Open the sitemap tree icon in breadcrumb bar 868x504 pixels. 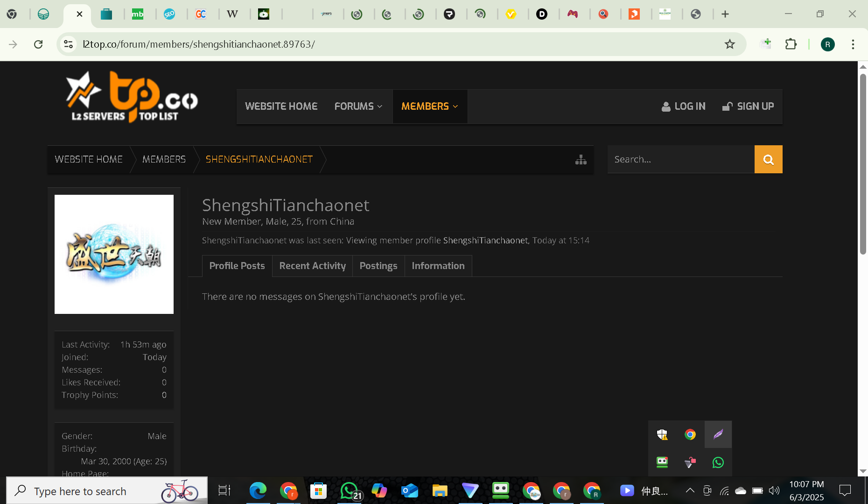(581, 160)
